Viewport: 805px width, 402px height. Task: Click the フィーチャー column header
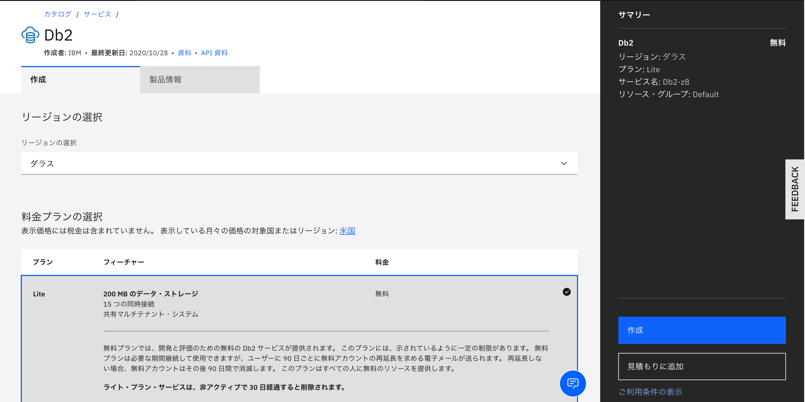(124, 262)
